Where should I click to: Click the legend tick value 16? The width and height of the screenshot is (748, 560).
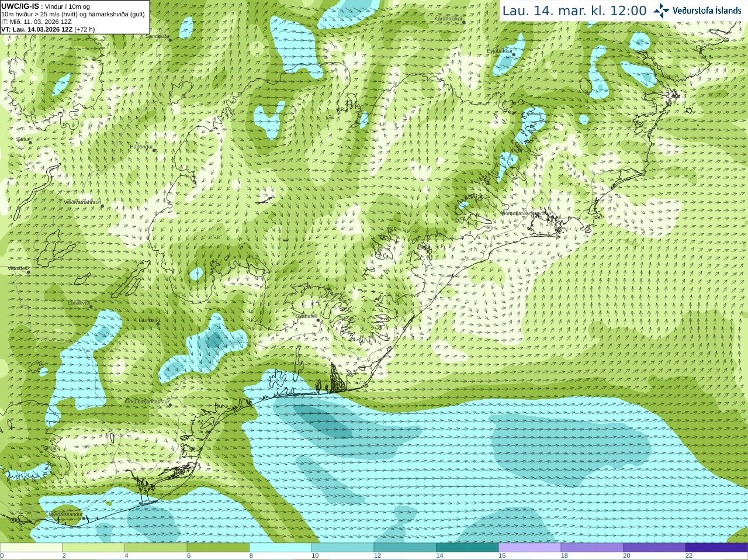click(502, 556)
